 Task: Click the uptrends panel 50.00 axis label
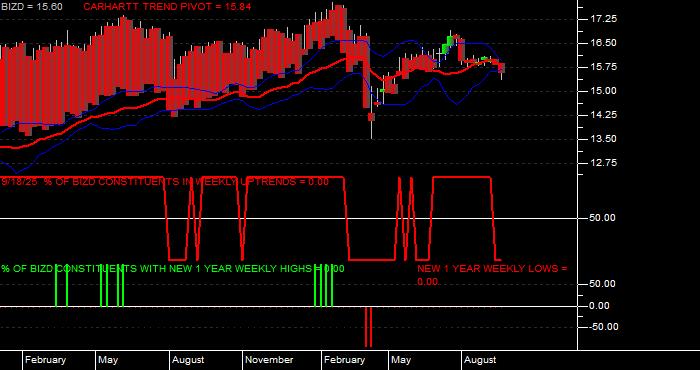click(603, 218)
